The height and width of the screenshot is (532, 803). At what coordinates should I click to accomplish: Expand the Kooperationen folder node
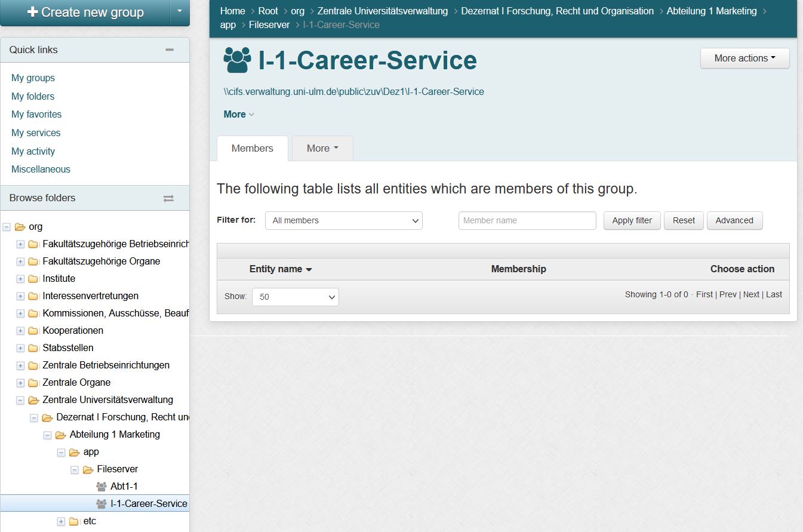click(20, 331)
